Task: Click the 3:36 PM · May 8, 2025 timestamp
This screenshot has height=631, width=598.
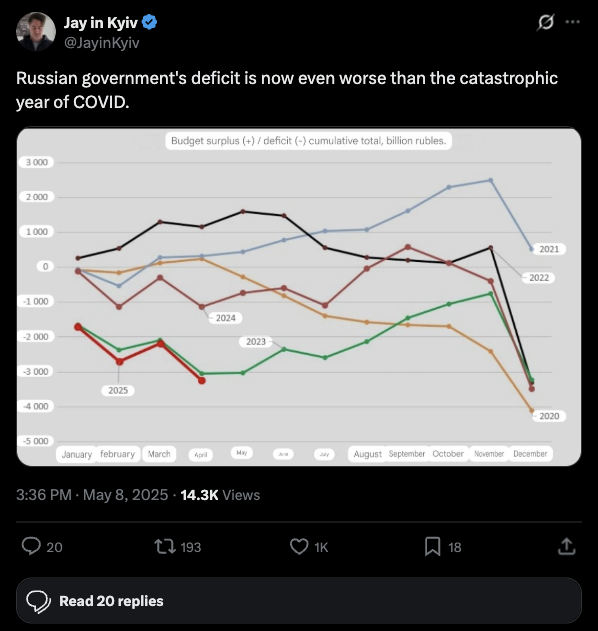Action: point(92,495)
